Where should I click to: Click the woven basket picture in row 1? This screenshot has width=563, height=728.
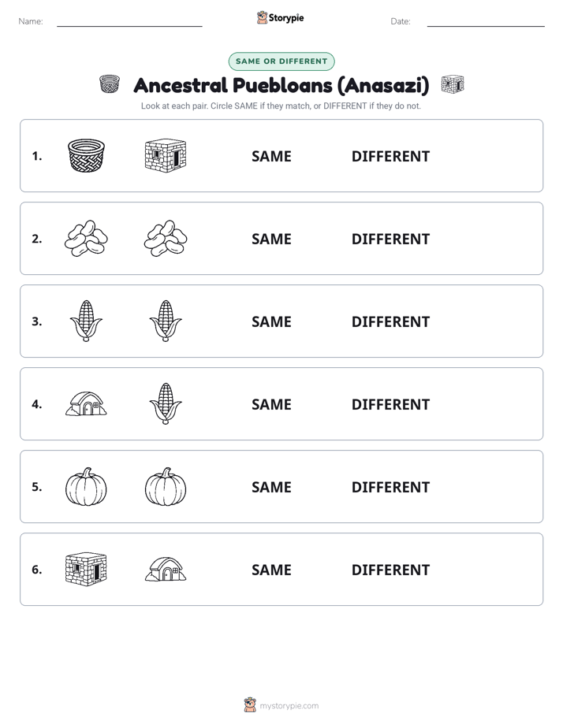pyautogui.click(x=86, y=155)
